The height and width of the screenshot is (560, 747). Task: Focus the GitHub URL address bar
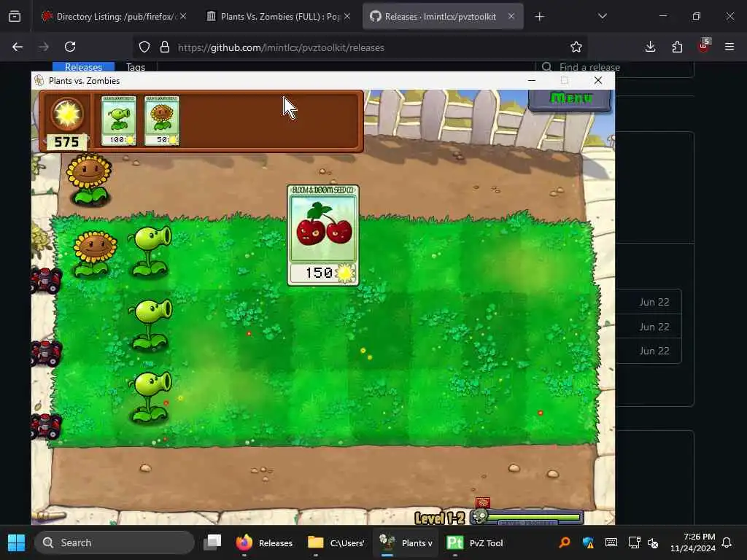(361, 47)
